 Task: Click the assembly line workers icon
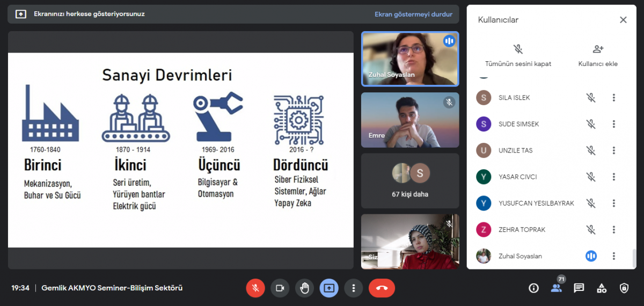pyautogui.click(x=136, y=118)
